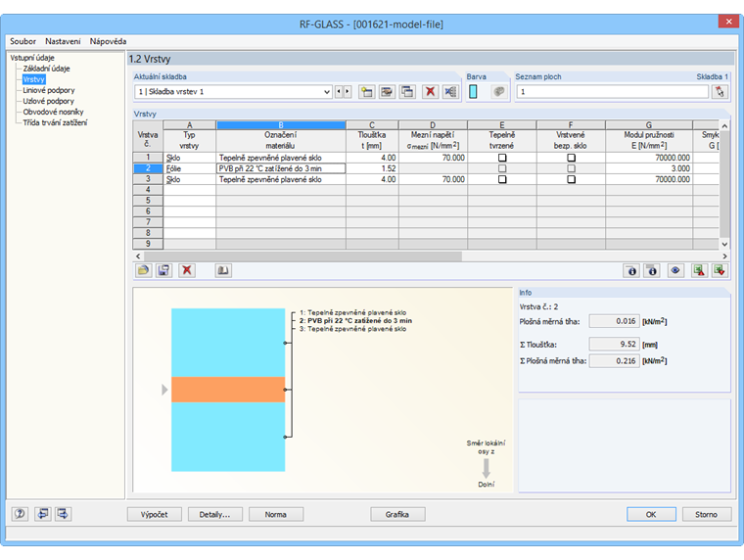Click the PVB při 22 °C material cell
744x560 pixels.
tap(281, 168)
